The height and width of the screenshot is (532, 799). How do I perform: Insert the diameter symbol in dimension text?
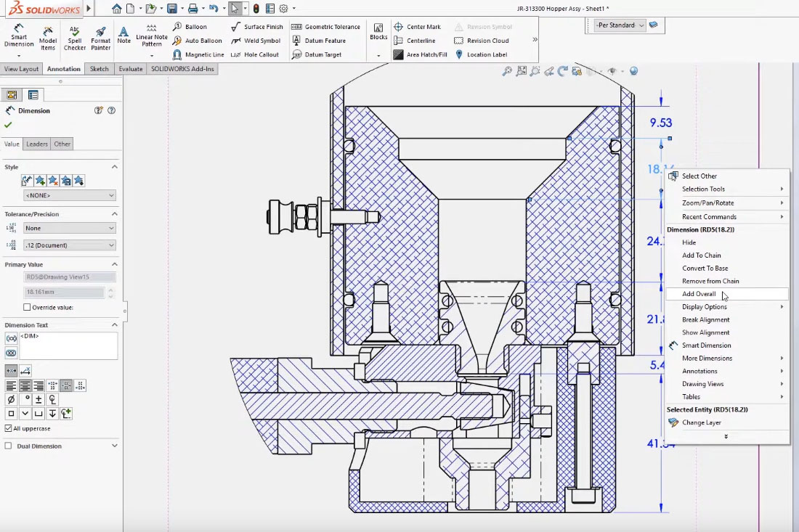tap(11, 400)
